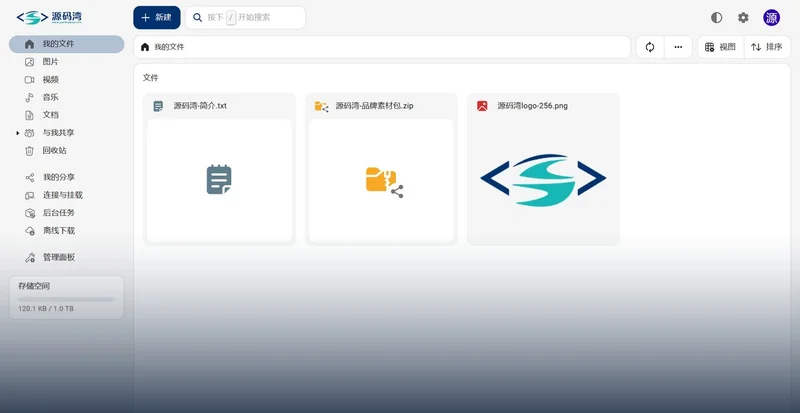Click the text file icon beside 源码湾-简介.txt
The height and width of the screenshot is (413, 800).
(158, 106)
